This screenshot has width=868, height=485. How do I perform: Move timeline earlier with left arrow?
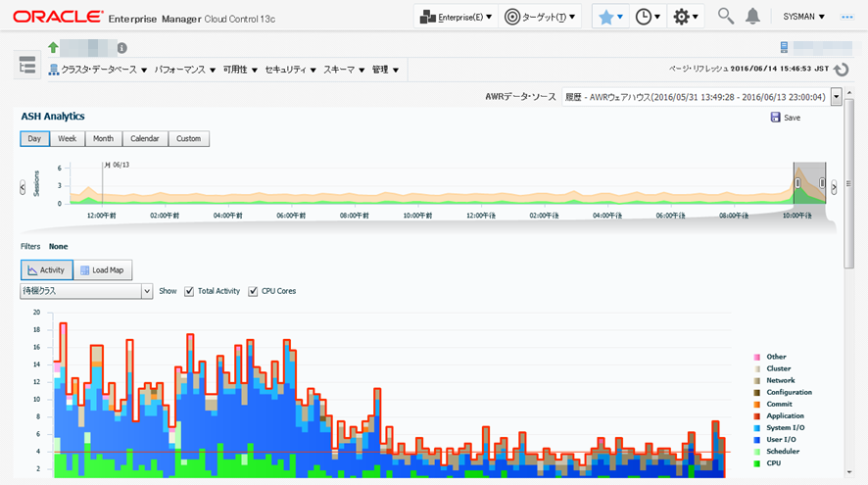[x=23, y=187]
